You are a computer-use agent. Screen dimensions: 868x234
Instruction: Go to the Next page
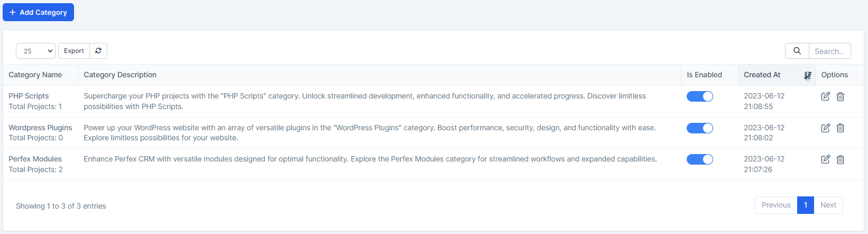click(x=828, y=205)
